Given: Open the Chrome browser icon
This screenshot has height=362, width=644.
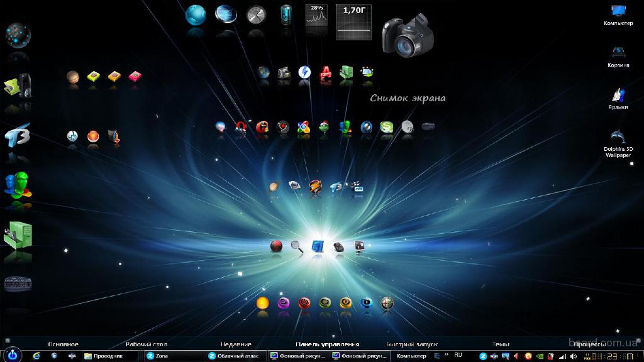Looking at the screenshot, I should (x=303, y=127).
